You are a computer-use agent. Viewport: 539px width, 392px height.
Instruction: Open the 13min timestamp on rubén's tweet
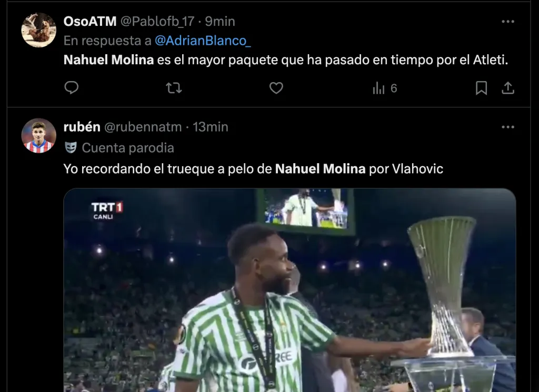[x=211, y=127]
